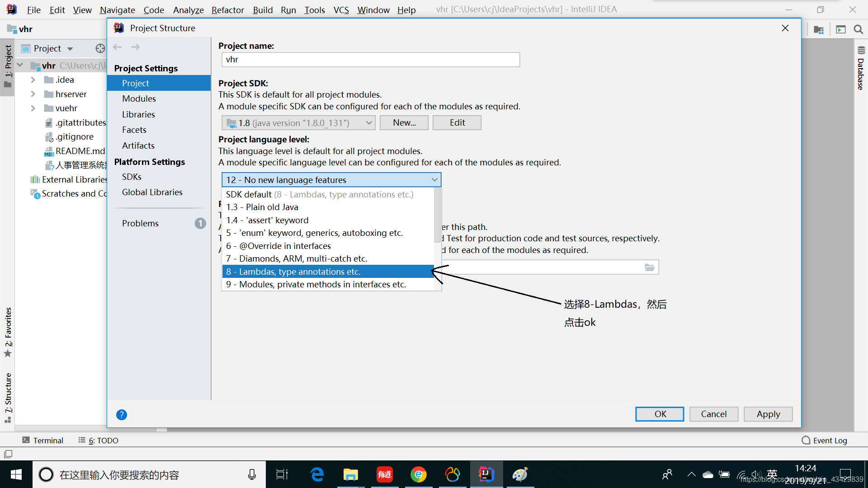
Task: Open Libraries in Project Settings
Action: 159,114
